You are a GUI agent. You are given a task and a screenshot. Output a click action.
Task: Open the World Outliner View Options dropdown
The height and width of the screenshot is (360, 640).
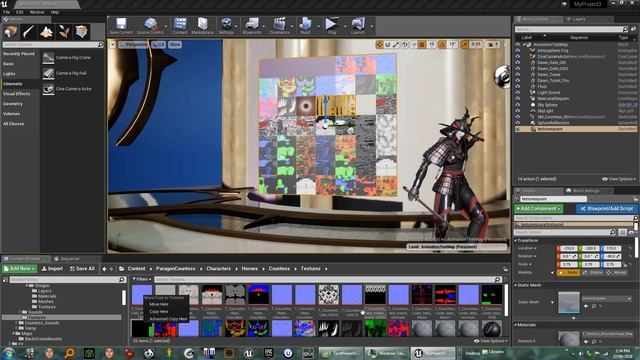(x=619, y=179)
